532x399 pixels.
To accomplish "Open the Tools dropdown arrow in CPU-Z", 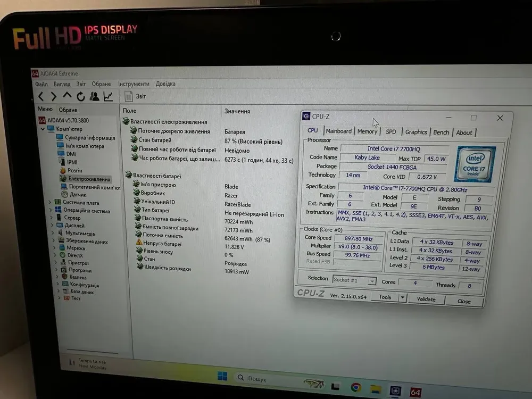I will (402, 298).
